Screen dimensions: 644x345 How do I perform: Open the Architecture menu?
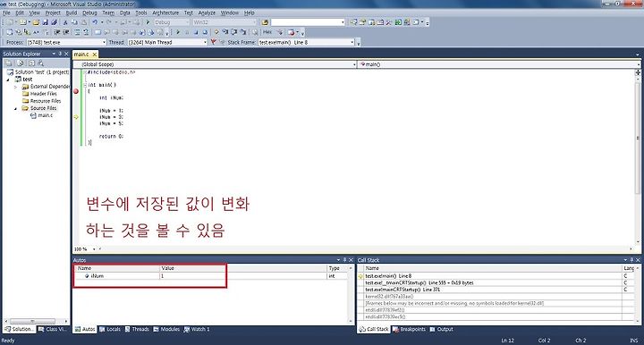pos(165,13)
